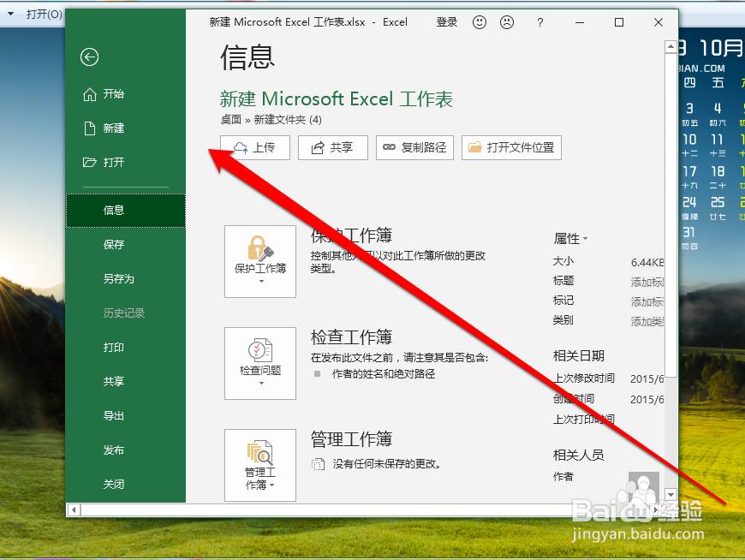Image resolution: width=745 pixels, height=560 pixels.
Task: Click date 10 in desktop calendar
Action: (689, 140)
